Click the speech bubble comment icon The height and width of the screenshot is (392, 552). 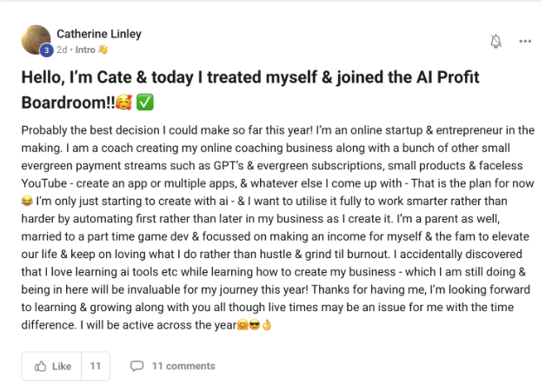(x=137, y=366)
